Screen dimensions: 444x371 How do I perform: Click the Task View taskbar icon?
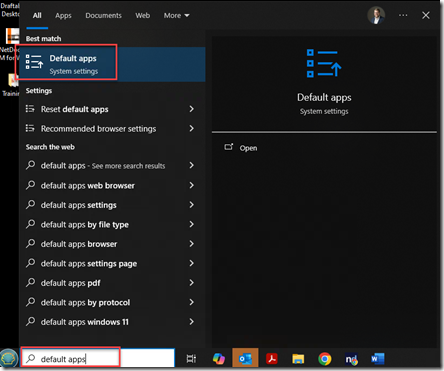[191, 359]
